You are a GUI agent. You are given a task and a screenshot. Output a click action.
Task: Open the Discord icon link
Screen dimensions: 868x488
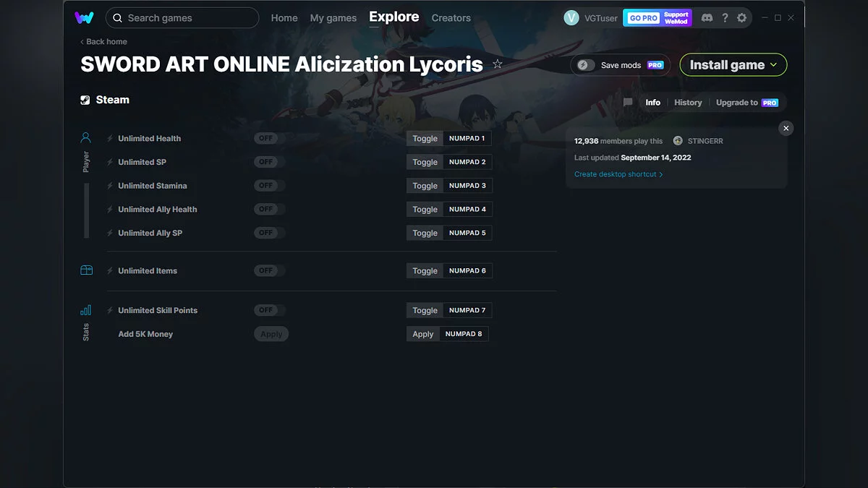pyautogui.click(x=707, y=18)
